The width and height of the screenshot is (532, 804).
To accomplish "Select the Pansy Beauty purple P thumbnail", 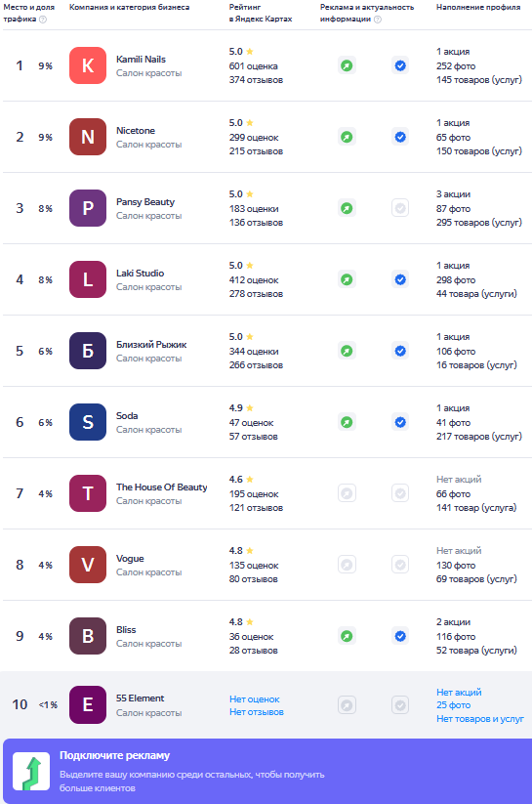I will pos(88,208).
